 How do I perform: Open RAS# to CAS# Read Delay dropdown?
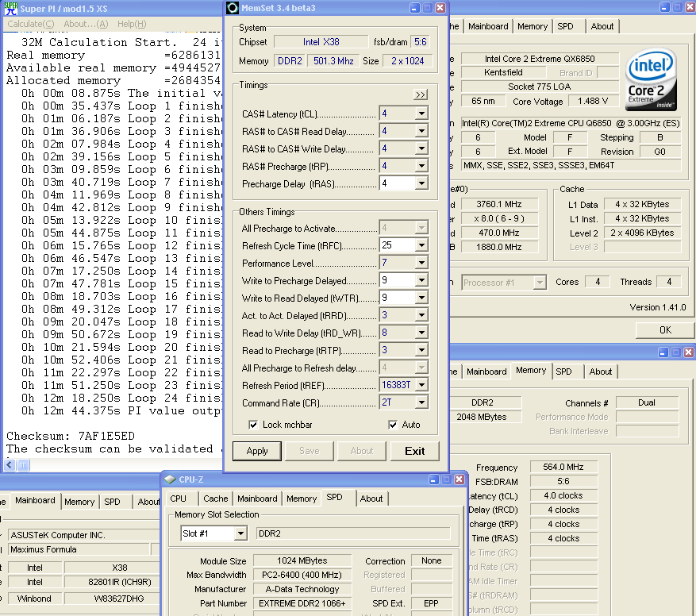click(x=421, y=131)
